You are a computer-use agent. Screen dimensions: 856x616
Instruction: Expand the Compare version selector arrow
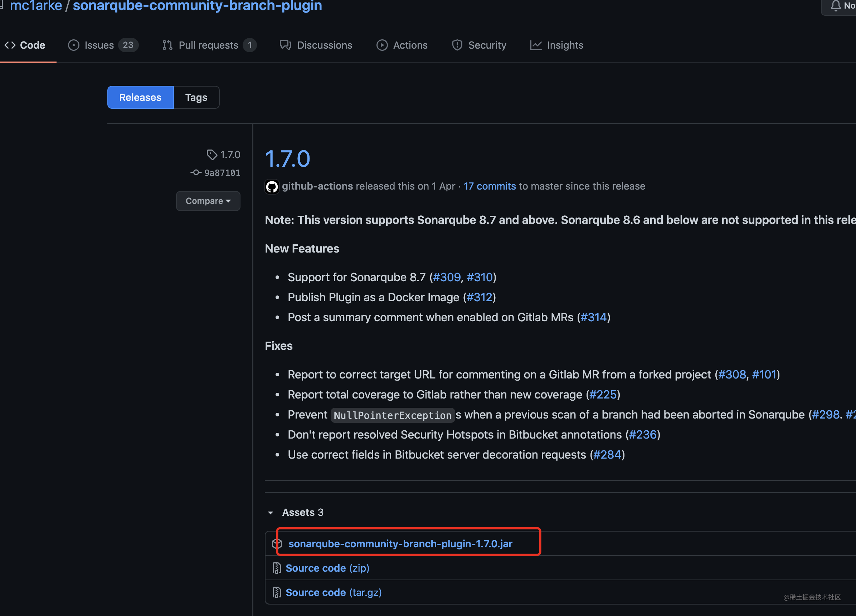click(x=229, y=201)
